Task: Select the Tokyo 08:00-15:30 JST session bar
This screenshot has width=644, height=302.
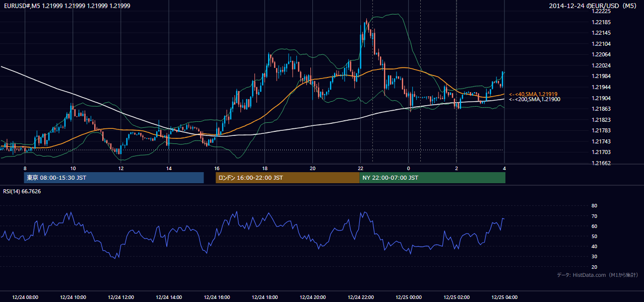Action: point(114,178)
